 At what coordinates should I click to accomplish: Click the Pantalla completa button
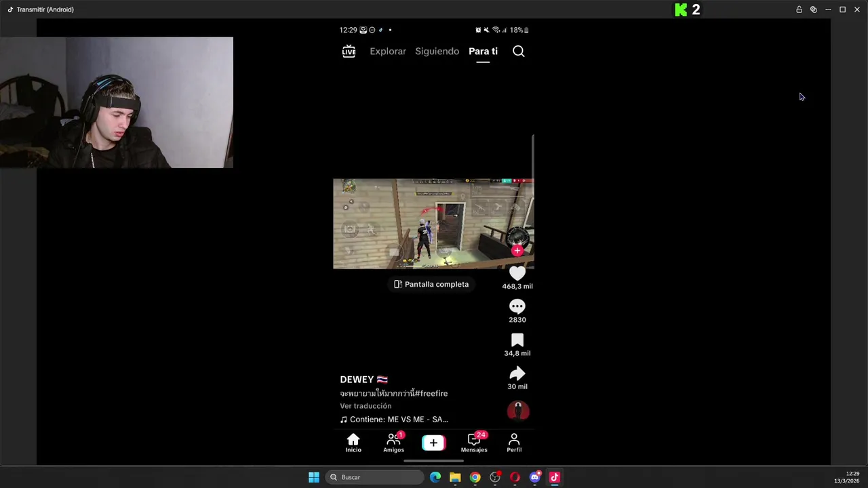coord(431,284)
